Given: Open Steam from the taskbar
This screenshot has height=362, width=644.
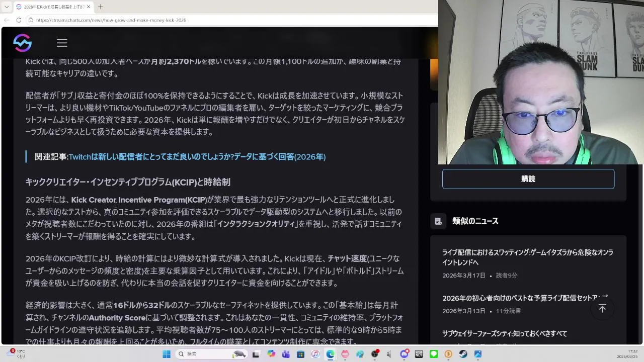Looking at the screenshot, I should [x=463, y=354].
